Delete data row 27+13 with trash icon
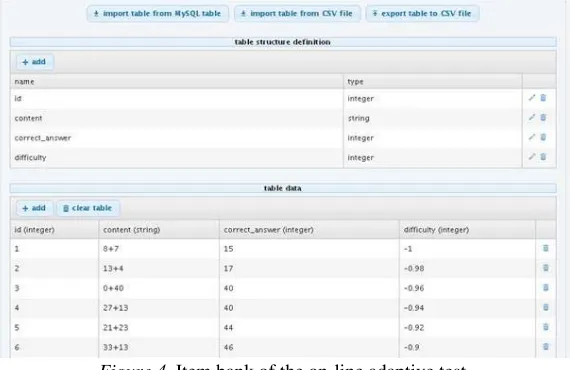 [546, 307]
